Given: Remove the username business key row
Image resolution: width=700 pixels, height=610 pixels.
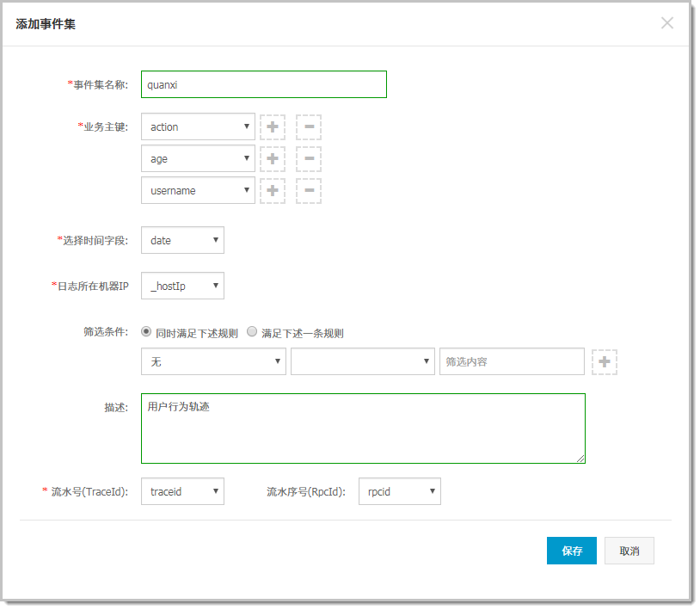Looking at the screenshot, I should (x=309, y=191).
